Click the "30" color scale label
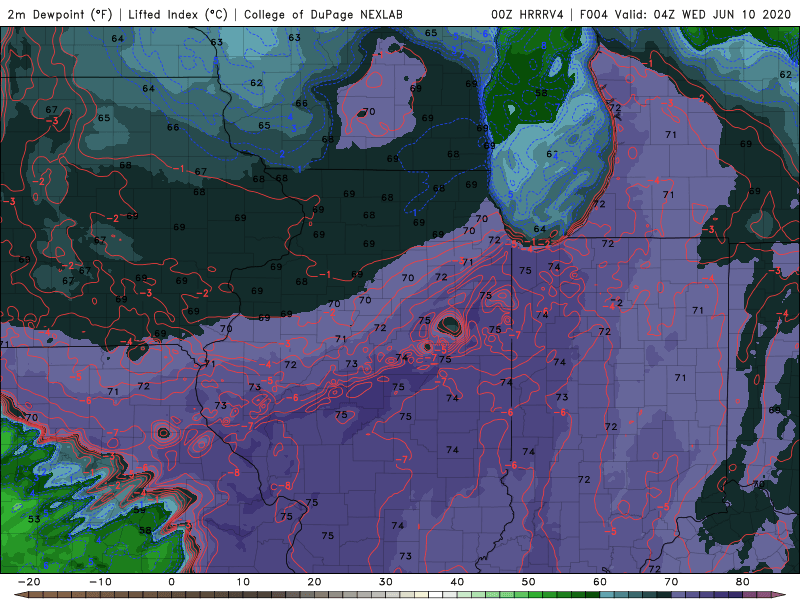800x600 pixels. pos(386,582)
